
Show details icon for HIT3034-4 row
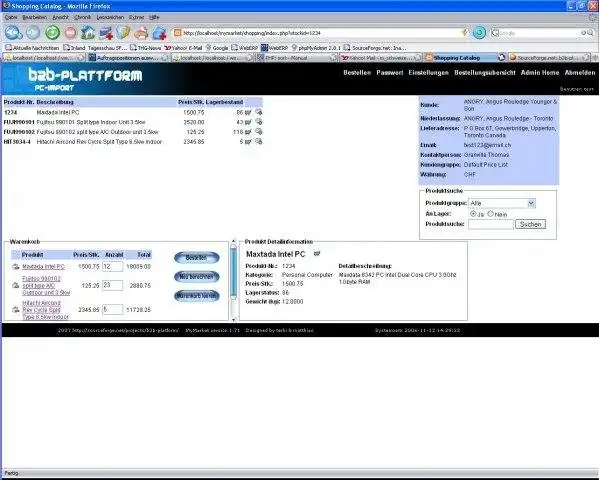tap(259, 141)
